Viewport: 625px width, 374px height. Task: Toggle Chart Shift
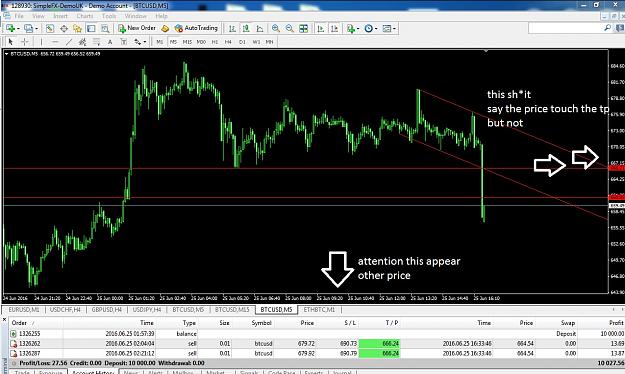coord(334,28)
